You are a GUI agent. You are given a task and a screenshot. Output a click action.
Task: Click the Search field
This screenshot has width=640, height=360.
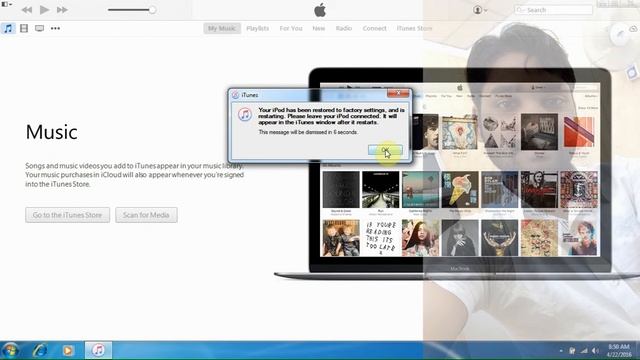tap(553, 10)
